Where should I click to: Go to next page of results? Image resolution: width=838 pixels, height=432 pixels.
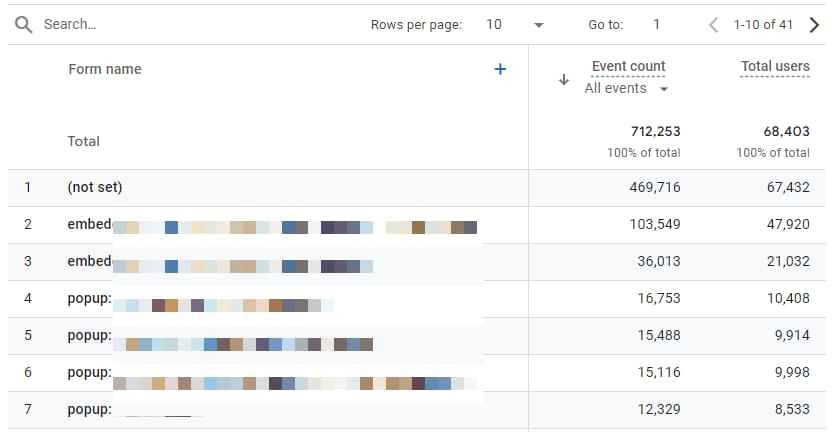pyautogui.click(x=814, y=25)
